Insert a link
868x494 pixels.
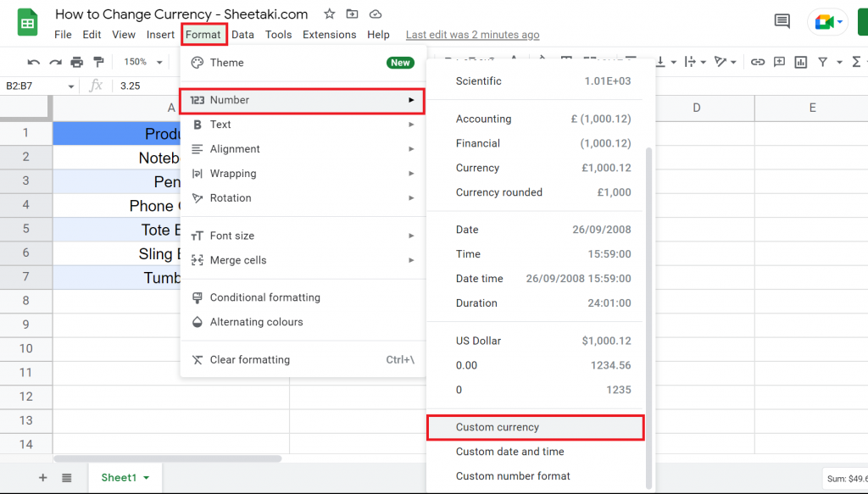pyautogui.click(x=758, y=61)
